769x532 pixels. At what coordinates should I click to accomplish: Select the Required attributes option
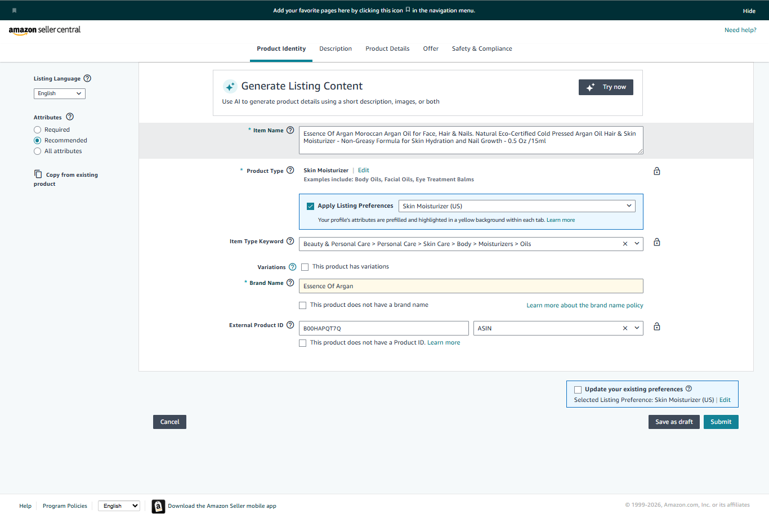[x=38, y=130]
